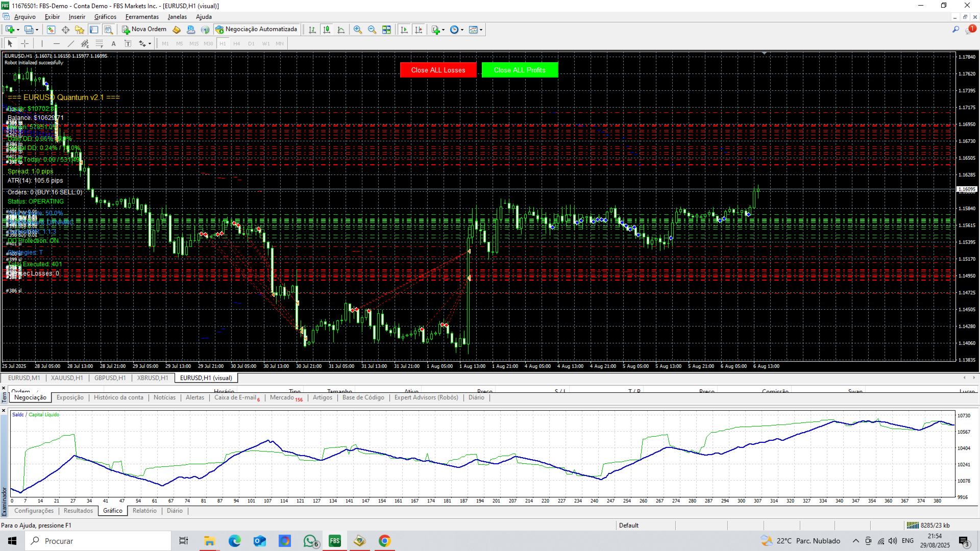Toggle chart shift from right border

pos(419,30)
